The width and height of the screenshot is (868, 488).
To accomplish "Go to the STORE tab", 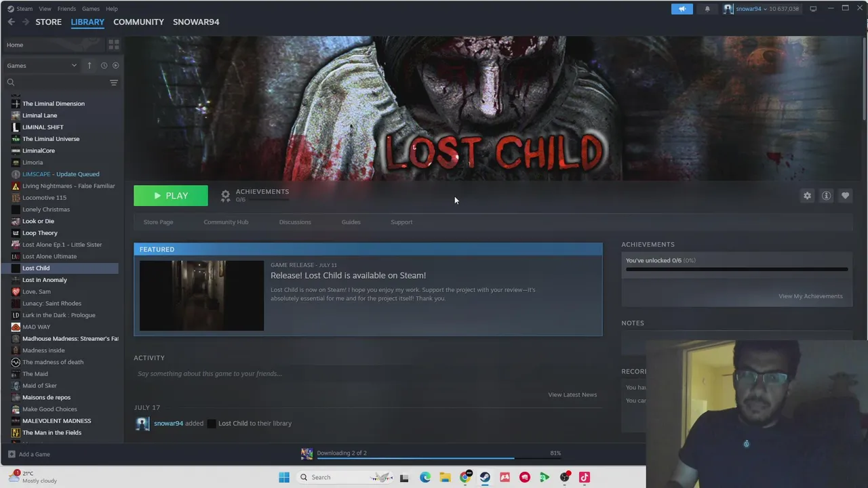I will click(x=48, y=22).
